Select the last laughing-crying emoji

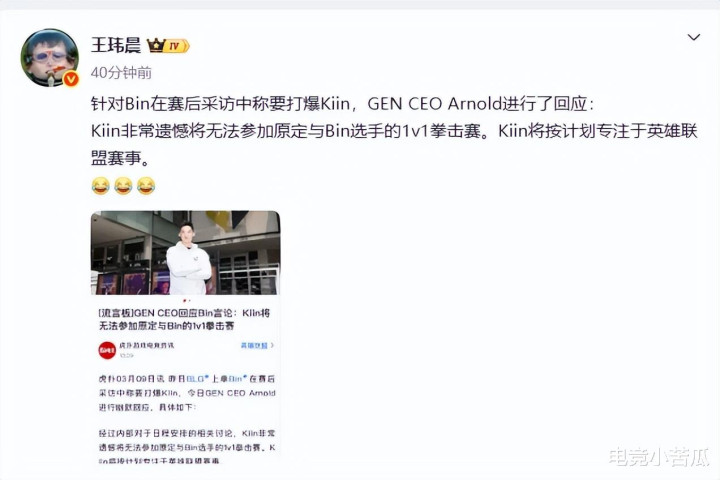coord(146,186)
